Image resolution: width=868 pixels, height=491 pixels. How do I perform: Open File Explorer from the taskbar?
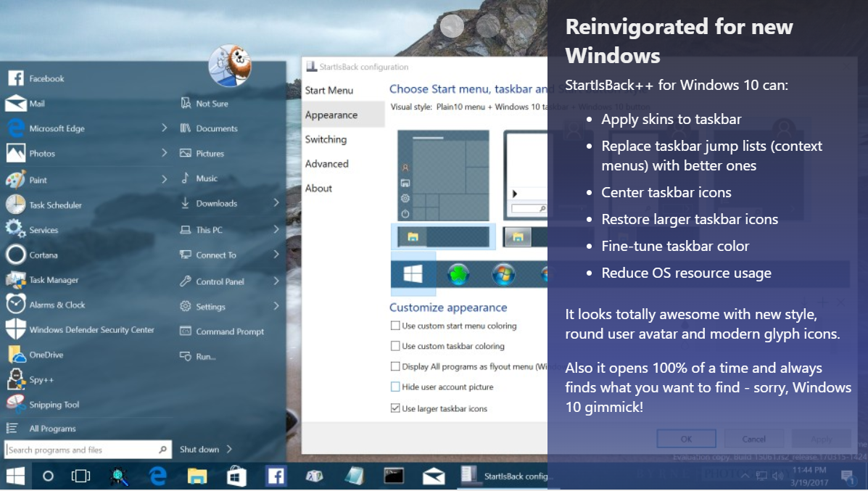coord(197,476)
